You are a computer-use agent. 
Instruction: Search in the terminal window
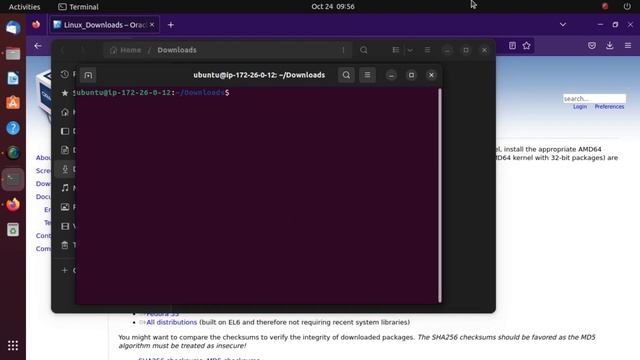[x=346, y=75]
